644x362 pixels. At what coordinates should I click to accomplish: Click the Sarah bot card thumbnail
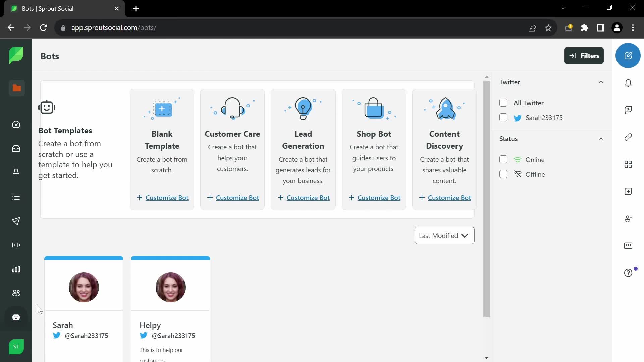(x=84, y=287)
